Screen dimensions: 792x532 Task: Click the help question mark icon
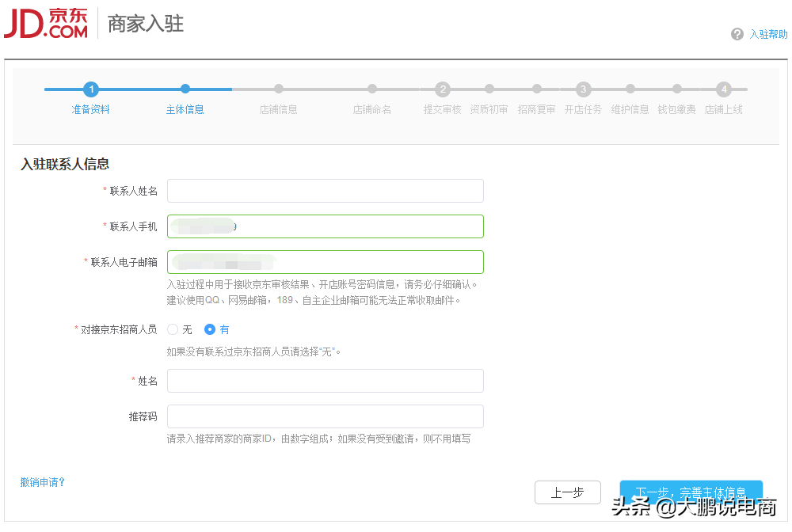point(737,34)
